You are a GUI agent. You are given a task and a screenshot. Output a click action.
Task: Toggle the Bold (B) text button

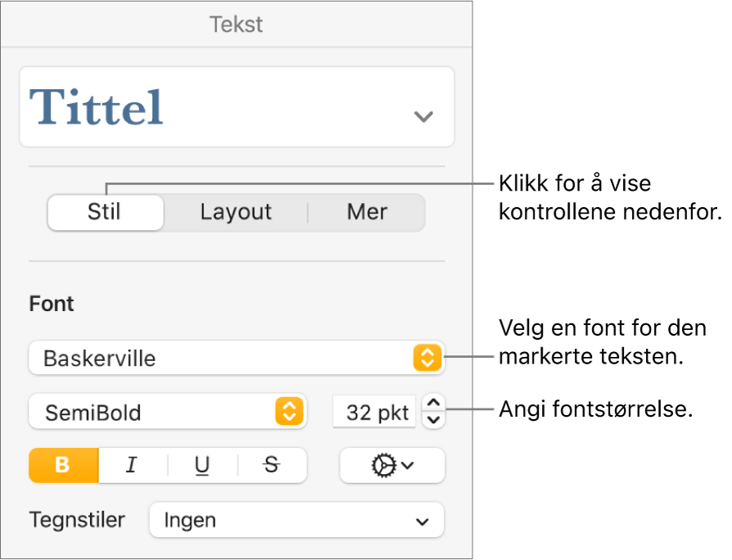pos(64,465)
